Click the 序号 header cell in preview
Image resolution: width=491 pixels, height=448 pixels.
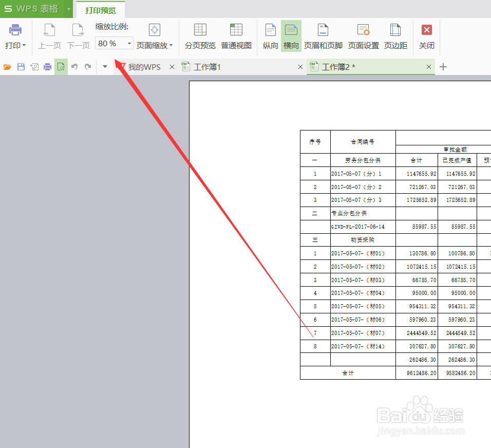(315, 142)
